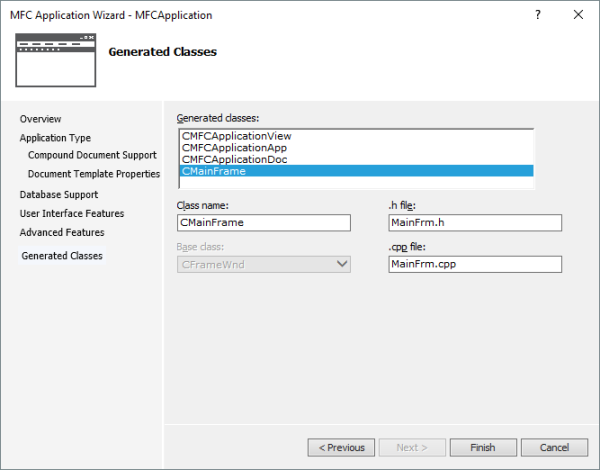
Task: Select CMFCApplicationView in generated classes list
Action: (x=356, y=136)
